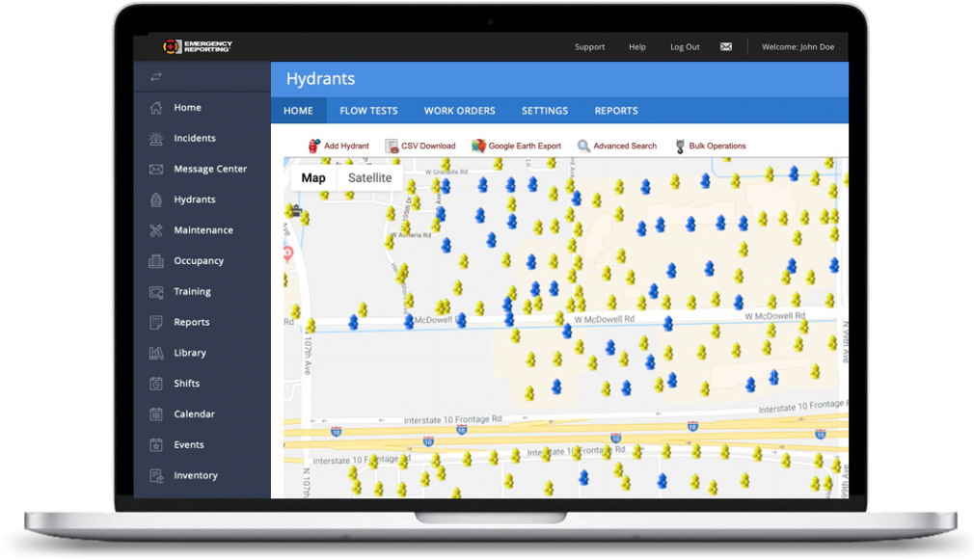Open the Settings tab
This screenshot has width=974, height=560.
(x=545, y=111)
